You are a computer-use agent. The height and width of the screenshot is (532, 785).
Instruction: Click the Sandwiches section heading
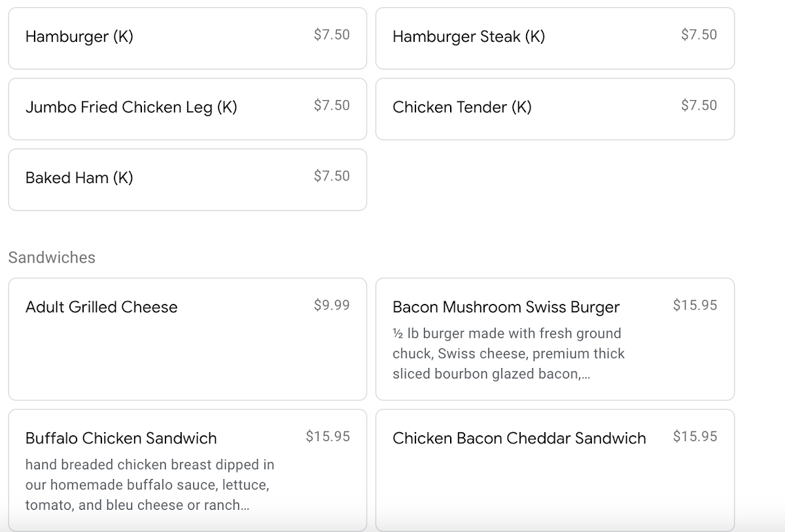pyautogui.click(x=52, y=258)
